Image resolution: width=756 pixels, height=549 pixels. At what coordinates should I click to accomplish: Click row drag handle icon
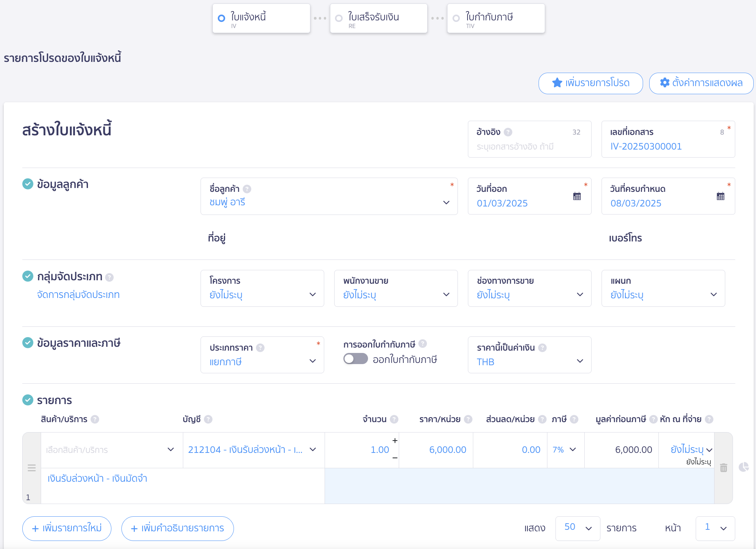click(31, 468)
